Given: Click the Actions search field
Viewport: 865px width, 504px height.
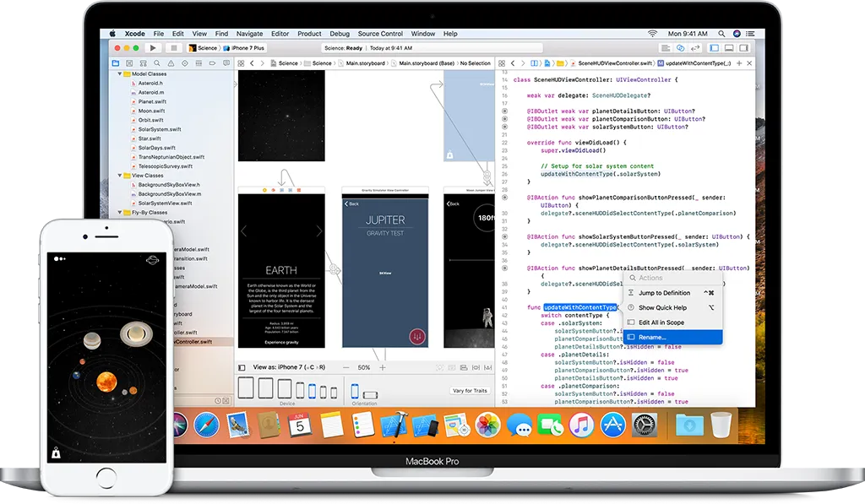Looking at the screenshot, I should pos(672,278).
